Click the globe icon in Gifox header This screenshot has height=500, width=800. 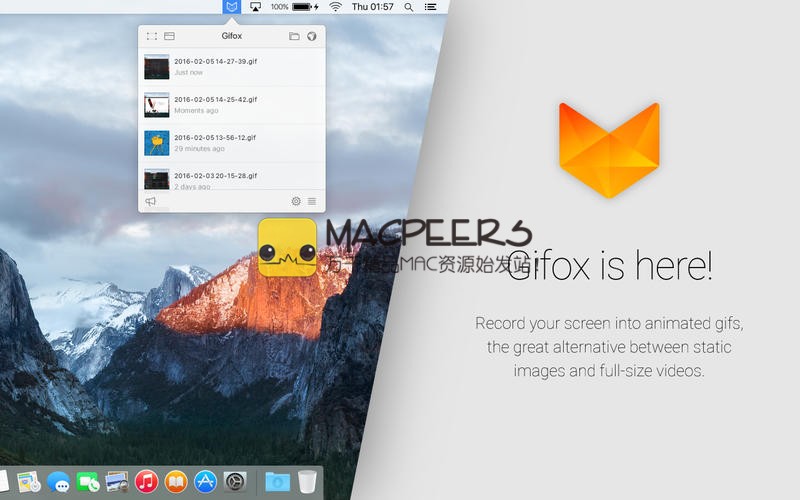(x=311, y=36)
